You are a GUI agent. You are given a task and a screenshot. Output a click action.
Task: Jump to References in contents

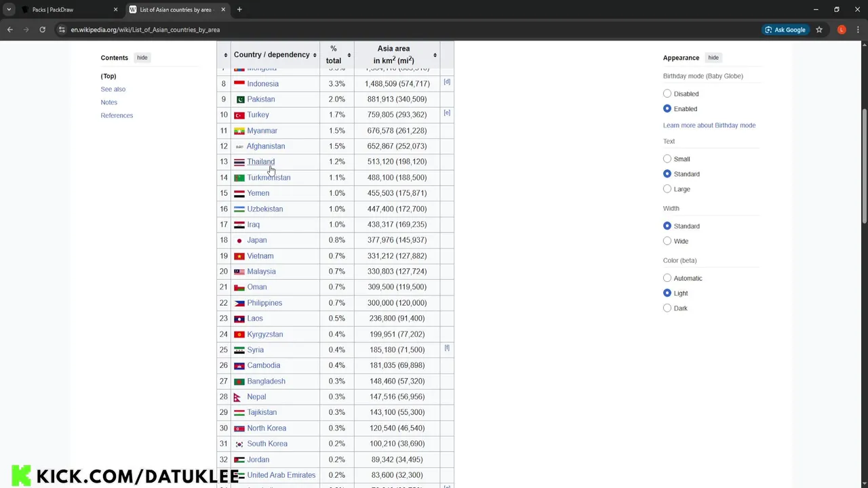pyautogui.click(x=117, y=115)
